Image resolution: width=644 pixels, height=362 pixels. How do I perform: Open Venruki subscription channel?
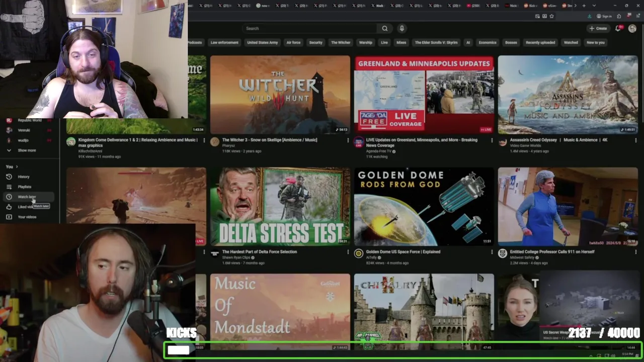pyautogui.click(x=30, y=130)
